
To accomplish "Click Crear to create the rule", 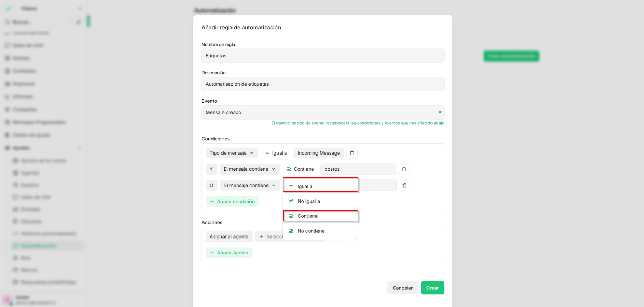I will click(433, 288).
